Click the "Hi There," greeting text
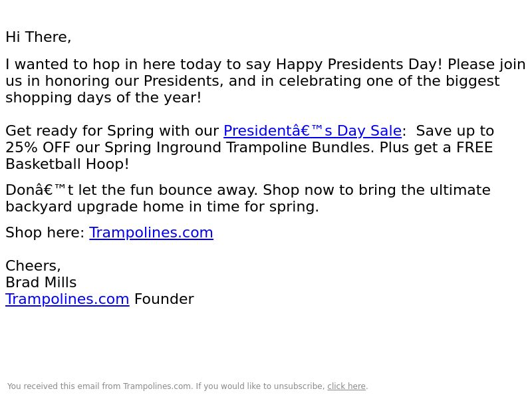Screen dimensions: 532x399 point(39,37)
